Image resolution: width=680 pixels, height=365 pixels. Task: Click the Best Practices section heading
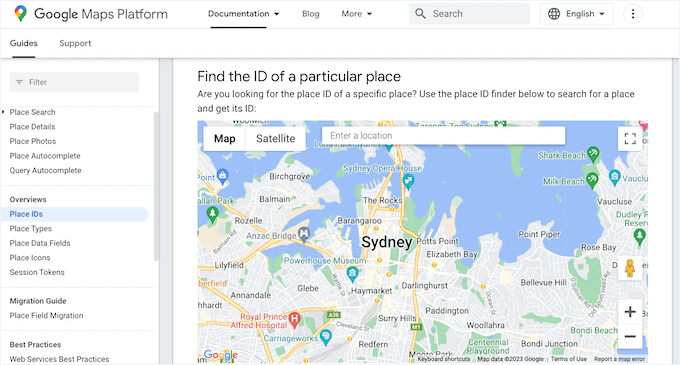pyautogui.click(x=35, y=345)
